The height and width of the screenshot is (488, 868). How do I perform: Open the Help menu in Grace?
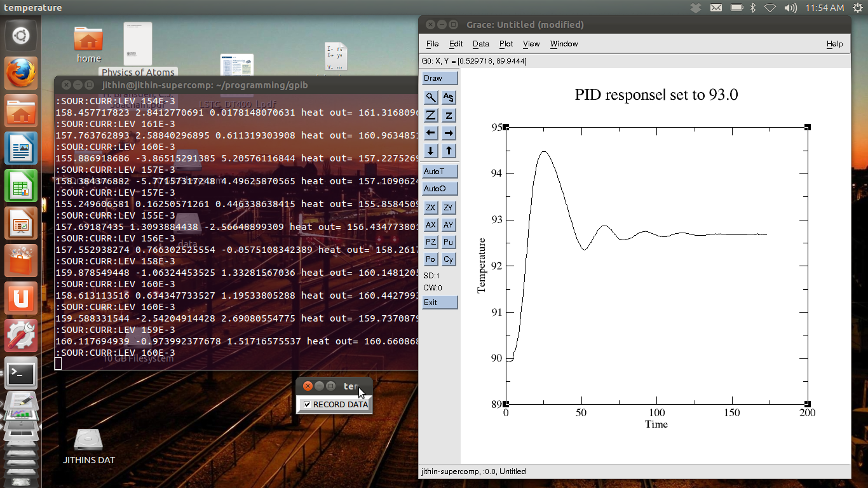tap(834, 44)
